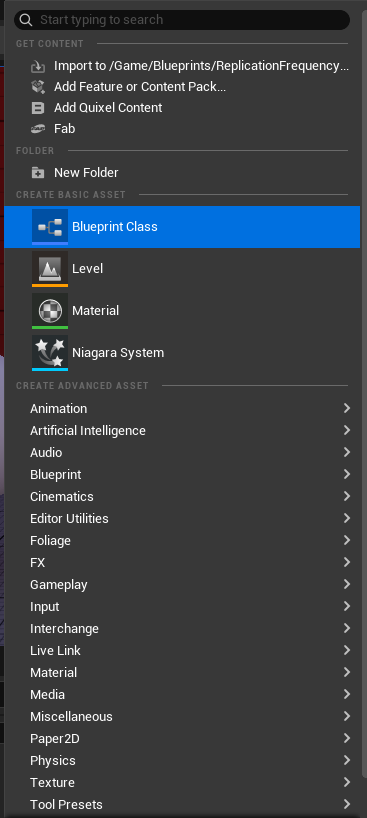Open the Miscellaneous category
367x818 pixels.
pos(182,717)
